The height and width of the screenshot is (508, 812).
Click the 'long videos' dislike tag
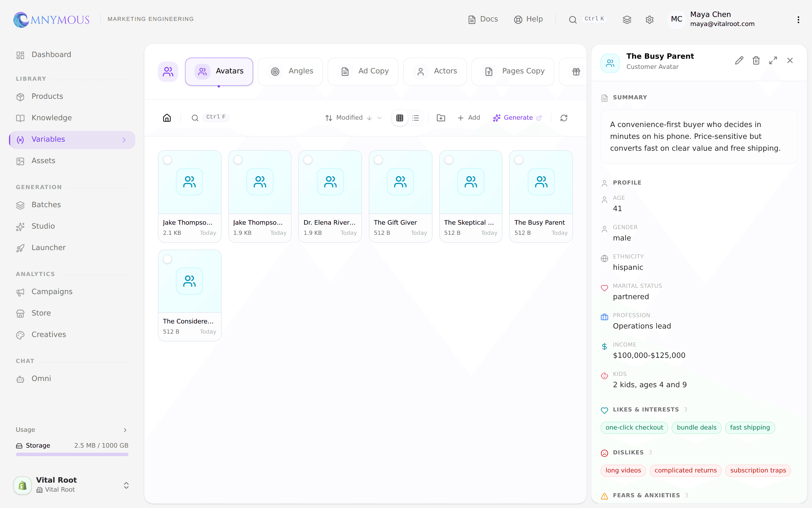tap(623, 471)
